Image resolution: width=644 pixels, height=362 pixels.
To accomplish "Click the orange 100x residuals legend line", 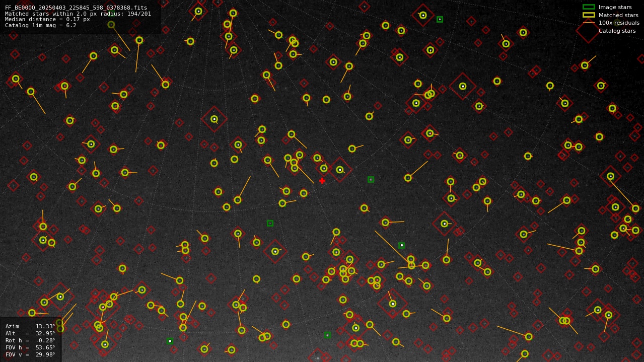I will [589, 23].
